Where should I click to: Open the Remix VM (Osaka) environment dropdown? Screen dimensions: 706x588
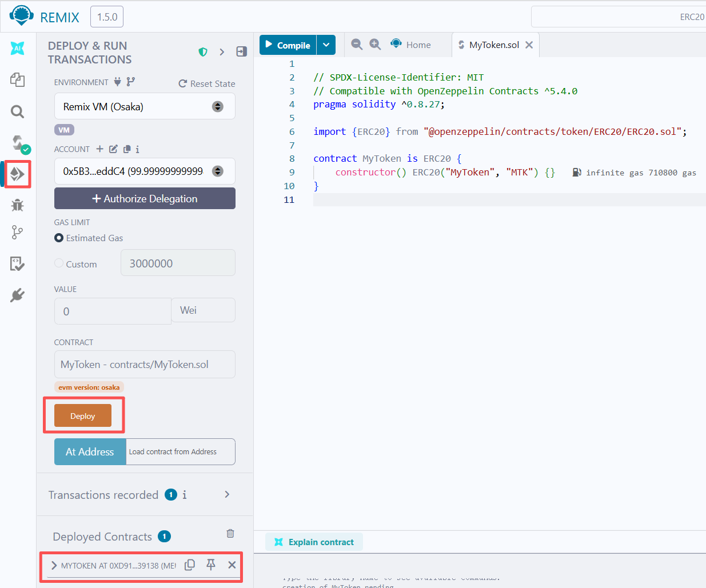coord(145,106)
